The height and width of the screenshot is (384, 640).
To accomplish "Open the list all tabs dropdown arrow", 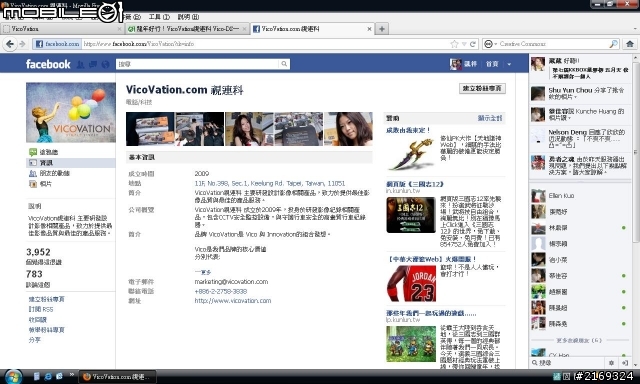I will 636,29.
